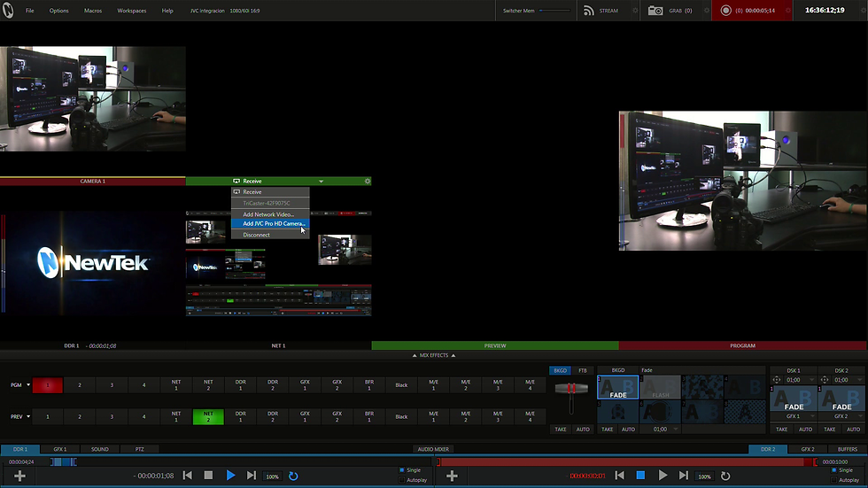Expand the Receive source dropdown arrow on monitor
Screen dimensions: 868x488
coord(321,181)
